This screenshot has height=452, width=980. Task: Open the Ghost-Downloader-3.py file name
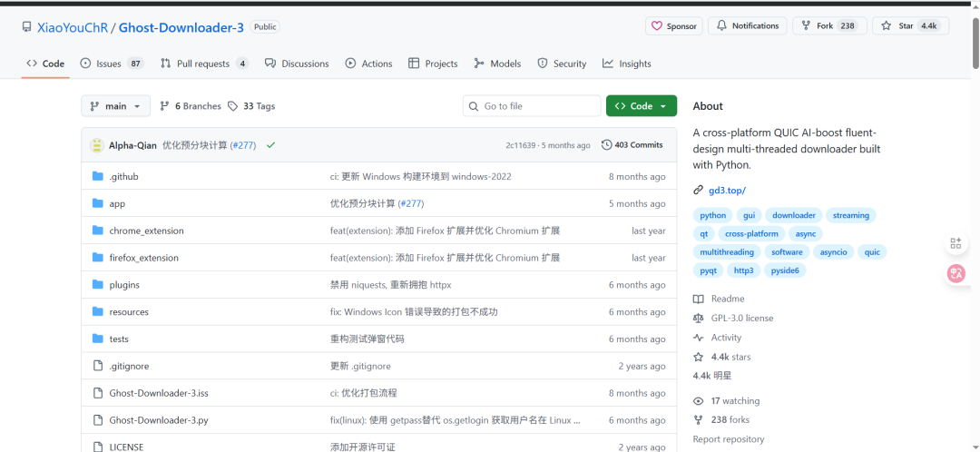point(159,420)
